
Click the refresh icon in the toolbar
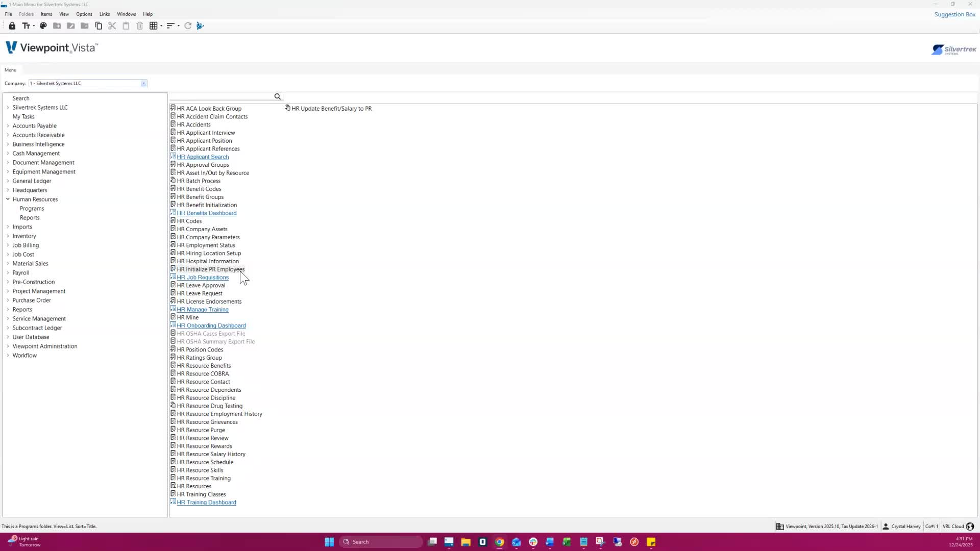click(188, 26)
